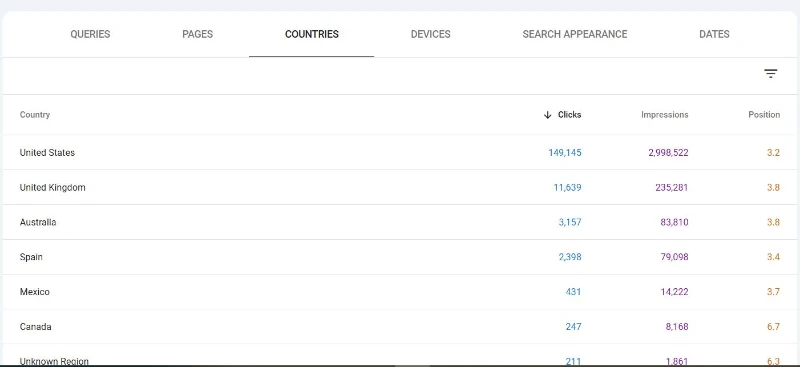Click the Country column header
The height and width of the screenshot is (367, 800).
[x=35, y=115]
